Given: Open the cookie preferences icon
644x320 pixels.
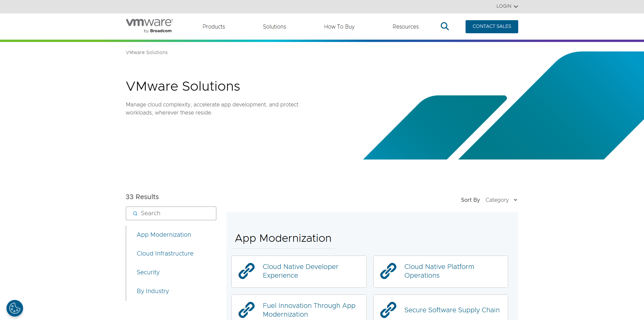Looking at the screenshot, I should [x=14, y=308].
